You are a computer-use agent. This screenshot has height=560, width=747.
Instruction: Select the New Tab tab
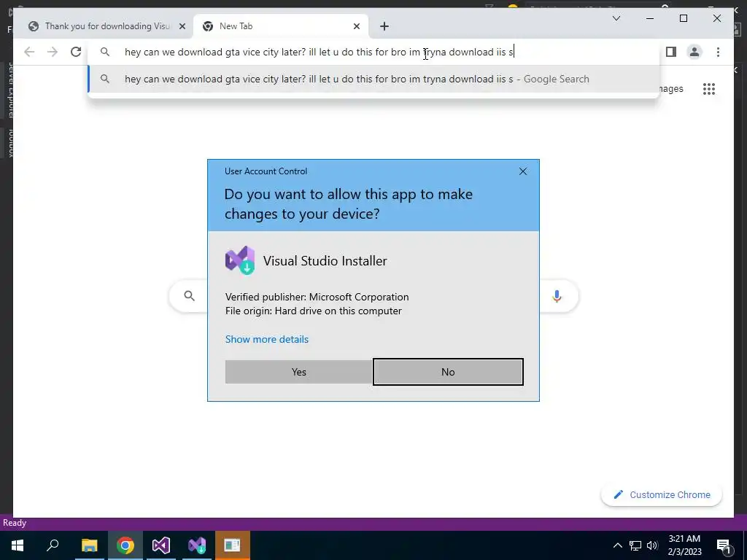280,26
